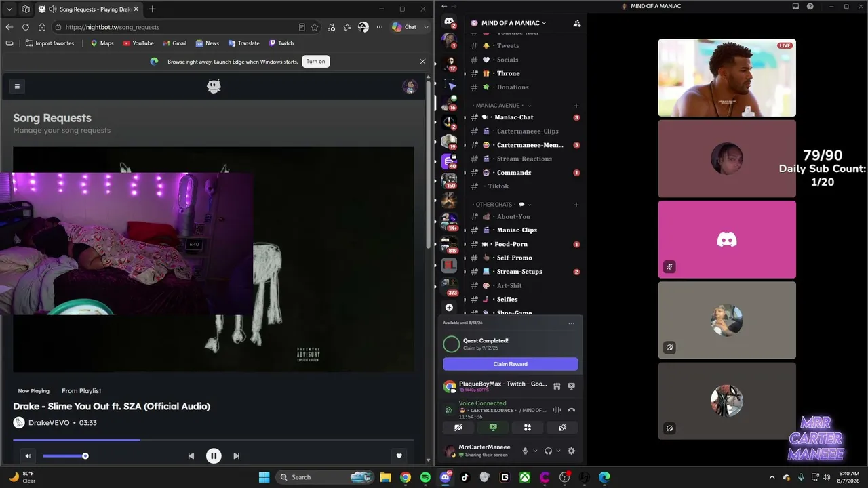868x488 pixels.
Task: Open the Nightbot hamburger menu
Action: [17, 86]
